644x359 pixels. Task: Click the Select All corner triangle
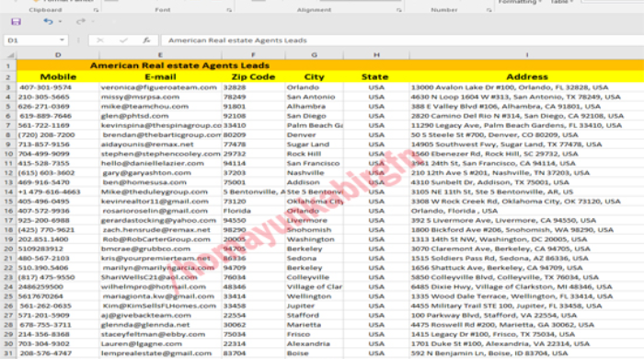click(x=11, y=55)
